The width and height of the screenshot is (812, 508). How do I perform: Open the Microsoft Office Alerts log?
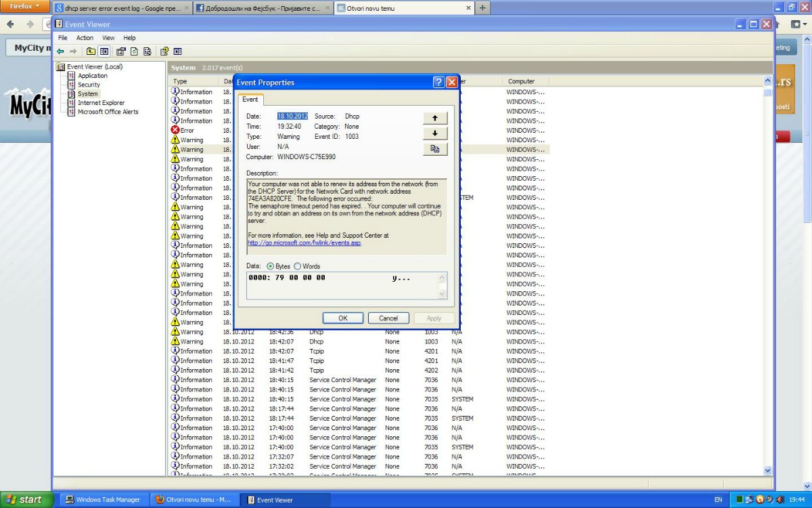(108, 112)
